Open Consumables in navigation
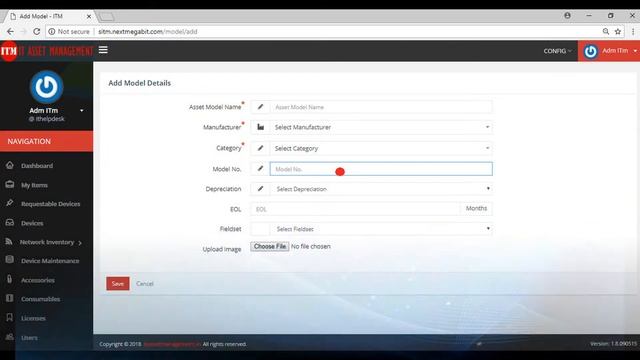The width and height of the screenshot is (640, 360). coord(40,299)
